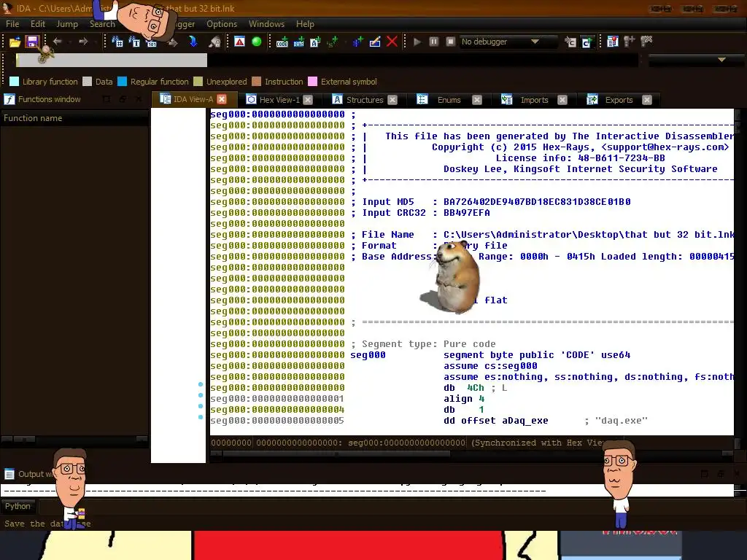Close the Hex View-1 tab
This screenshot has width=747, height=560.
(x=308, y=99)
